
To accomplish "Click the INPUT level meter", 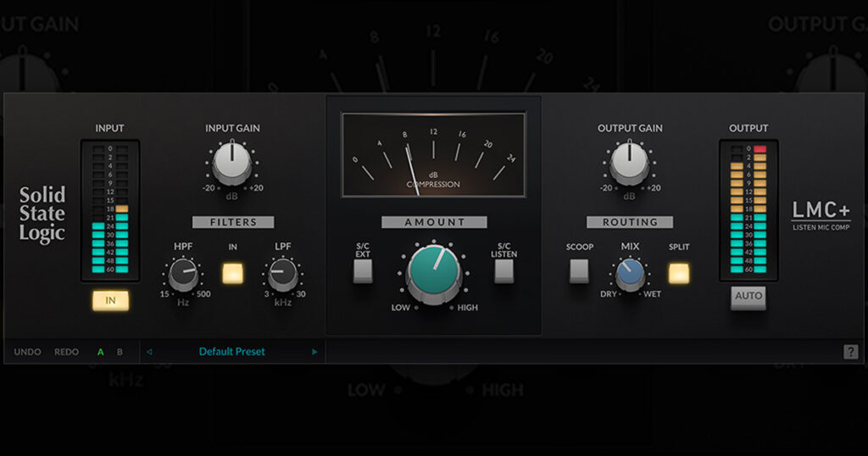I will (x=110, y=210).
